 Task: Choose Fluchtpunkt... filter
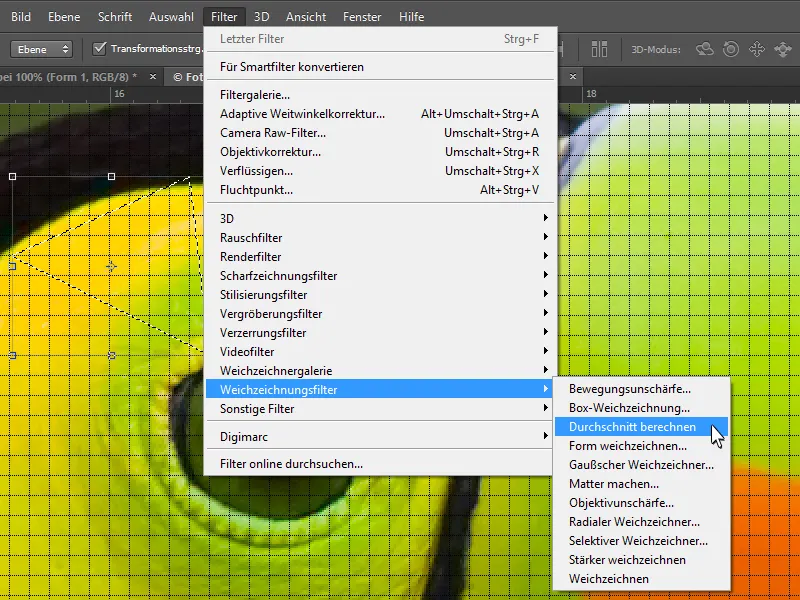point(380,190)
